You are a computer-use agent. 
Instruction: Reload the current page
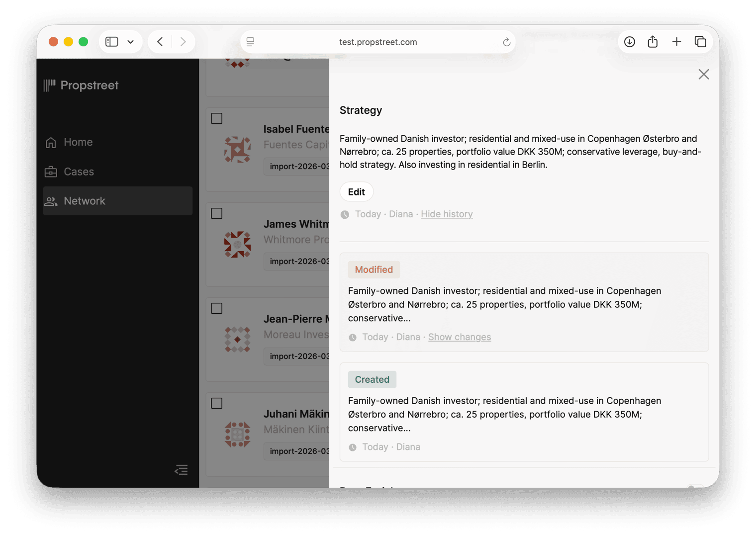tap(506, 42)
